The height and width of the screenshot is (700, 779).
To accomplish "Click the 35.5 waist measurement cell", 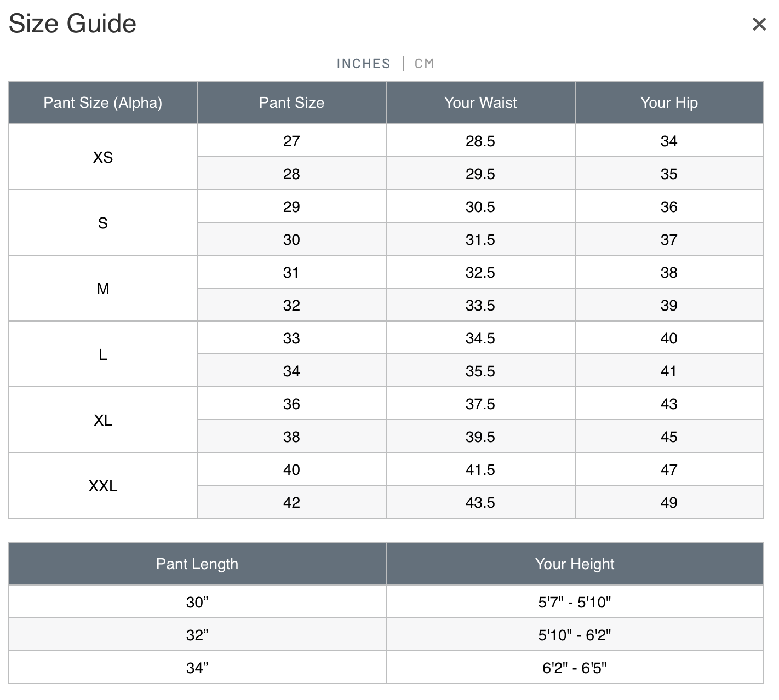I will click(480, 371).
